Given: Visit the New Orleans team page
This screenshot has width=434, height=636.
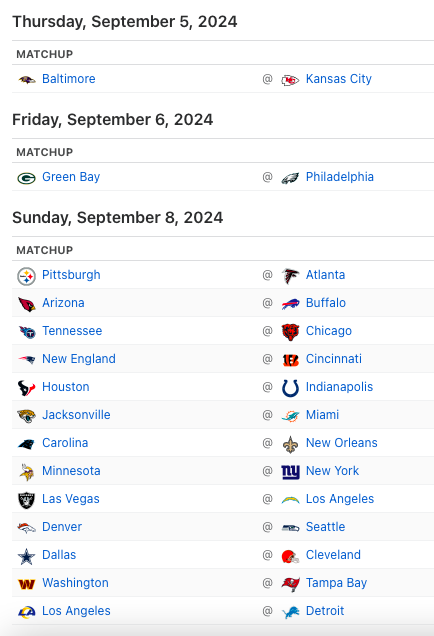Looking at the screenshot, I should click(342, 443).
